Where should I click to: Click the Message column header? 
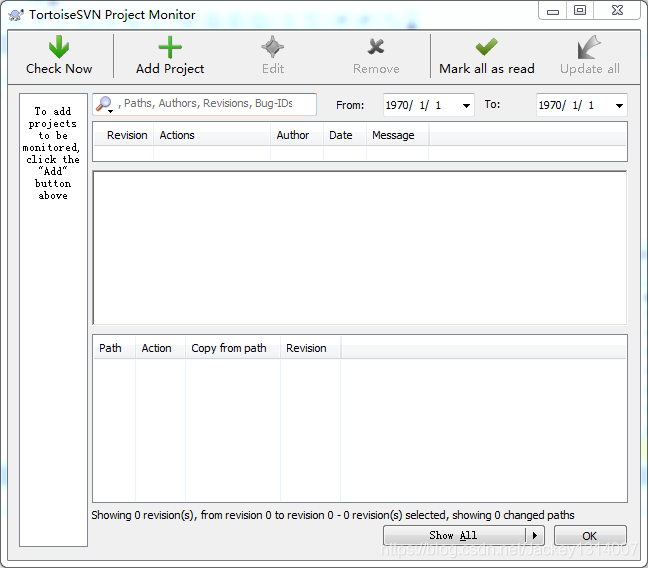397,135
